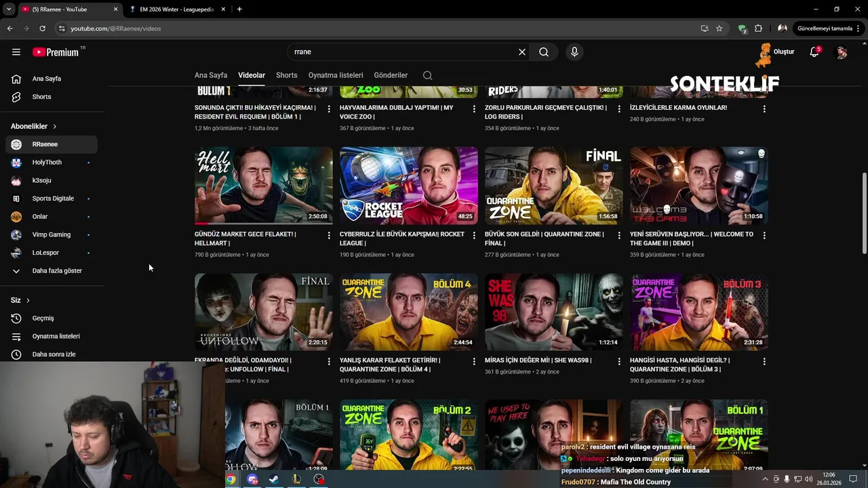The width and height of the screenshot is (868, 488).
Task: Open options for İzleyicilerle Karma Oyunlar video
Action: 764,108
